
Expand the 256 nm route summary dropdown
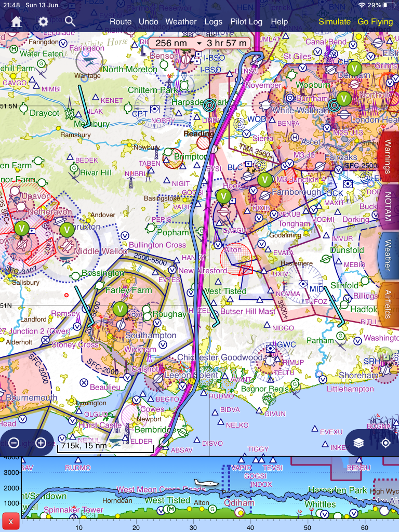(x=199, y=43)
